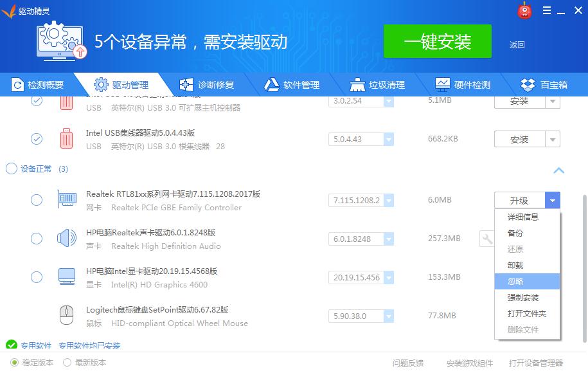Open version dropdown showing 3.0.2.54
This screenshot has width=588, height=373.
(x=389, y=102)
